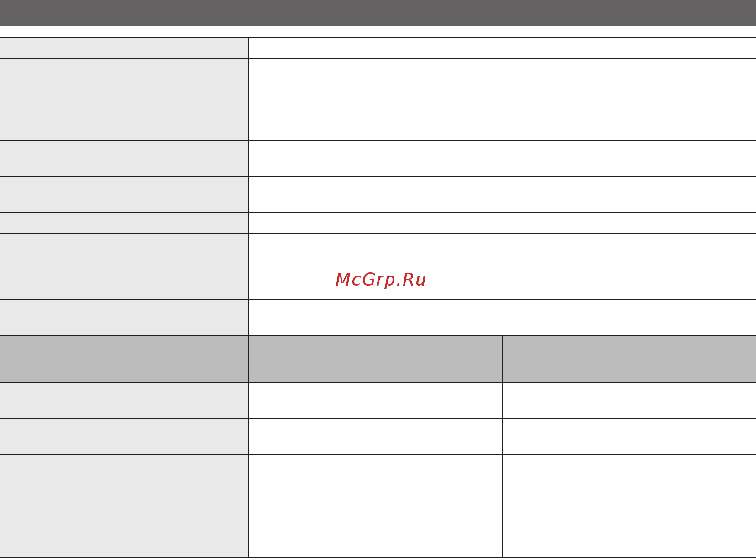Image resolution: width=756 pixels, height=558 pixels.
Task: Select the dark header row's middle cell
Action: [x=375, y=360]
